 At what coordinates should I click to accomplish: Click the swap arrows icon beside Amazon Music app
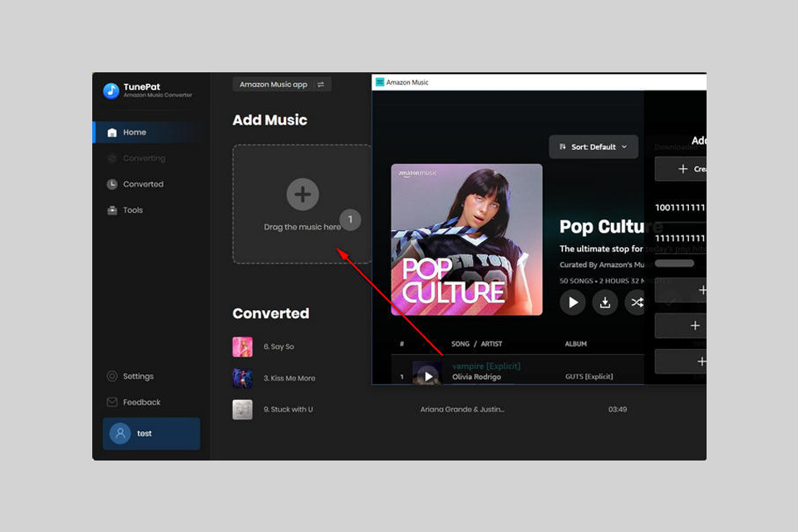(321, 85)
